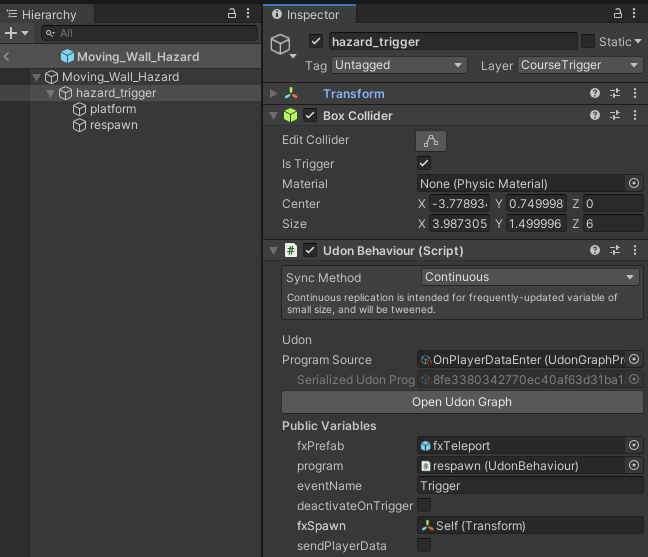Enable the Static checkbox

[x=588, y=42]
